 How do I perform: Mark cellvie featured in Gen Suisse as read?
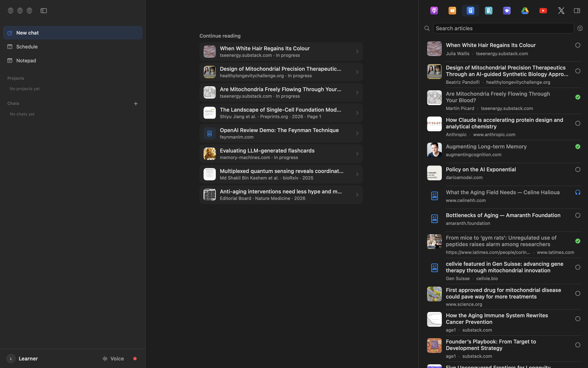(x=578, y=267)
